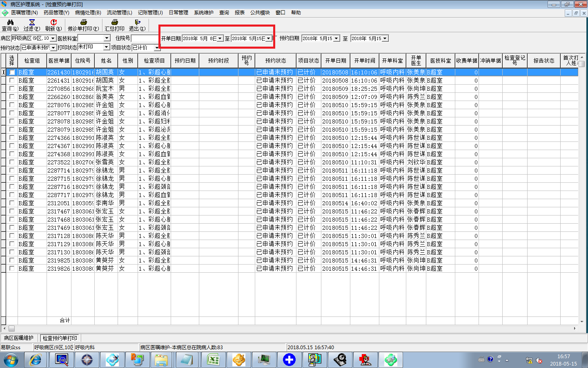Click the network tray icon
The width and height of the screenshot is (588, 368).
[529, 360]
